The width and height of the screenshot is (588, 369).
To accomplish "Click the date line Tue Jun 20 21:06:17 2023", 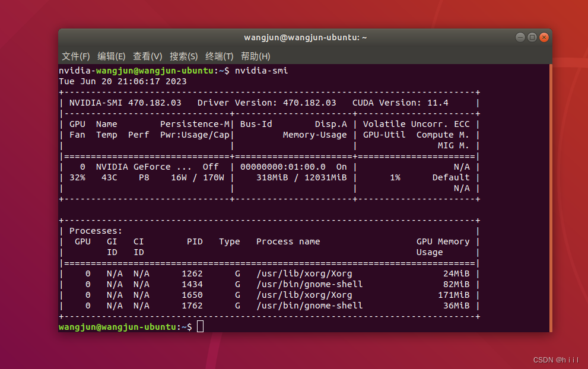I will (x=123, y=81).
